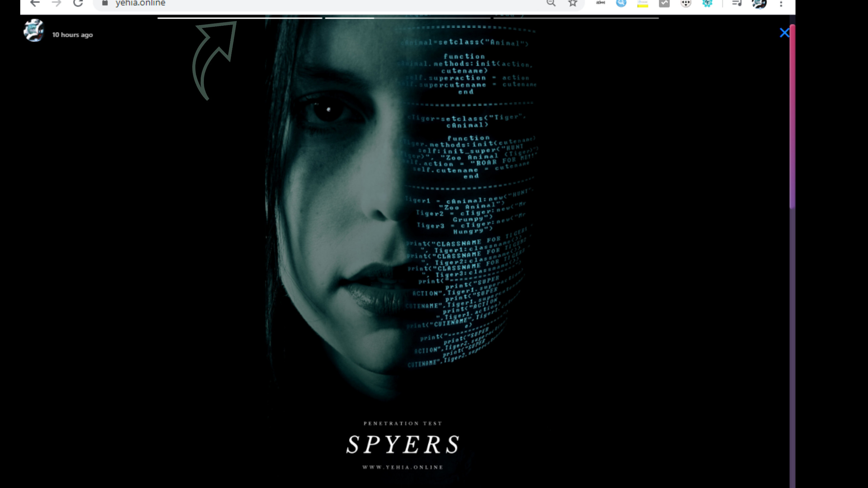868x488 pixels.
Task: Jump to the first story progress segment
Action: 240,18
